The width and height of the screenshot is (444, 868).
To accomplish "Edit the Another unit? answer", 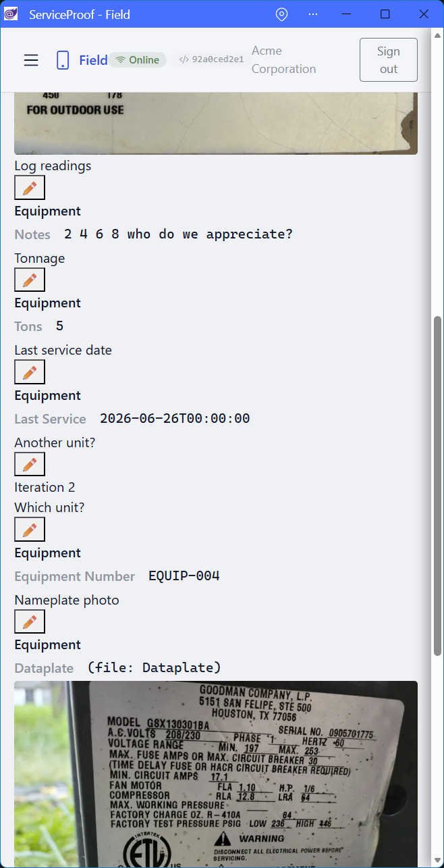I will (30, 464).
